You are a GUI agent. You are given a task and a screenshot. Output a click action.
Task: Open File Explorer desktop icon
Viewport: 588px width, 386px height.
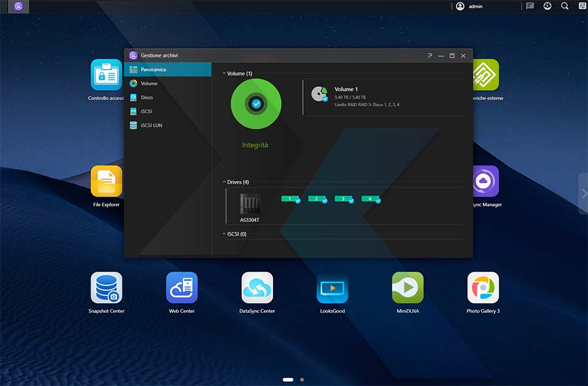(106, 182)
